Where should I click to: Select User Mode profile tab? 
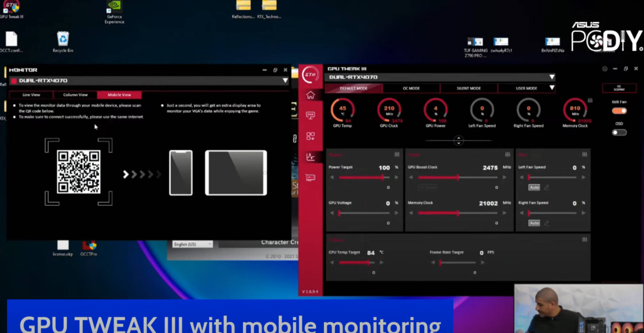pos(526,88)
